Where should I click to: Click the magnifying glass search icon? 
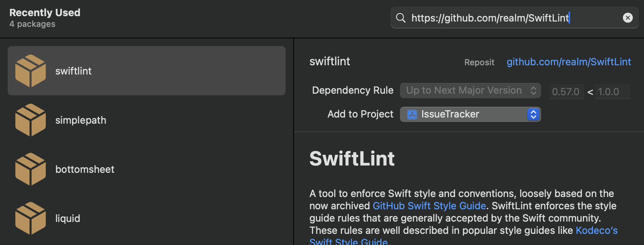[x=401, y=18]
